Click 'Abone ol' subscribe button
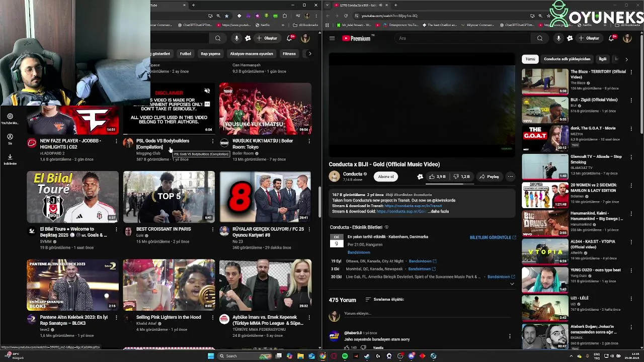644x362 pixels. point(386,176)
